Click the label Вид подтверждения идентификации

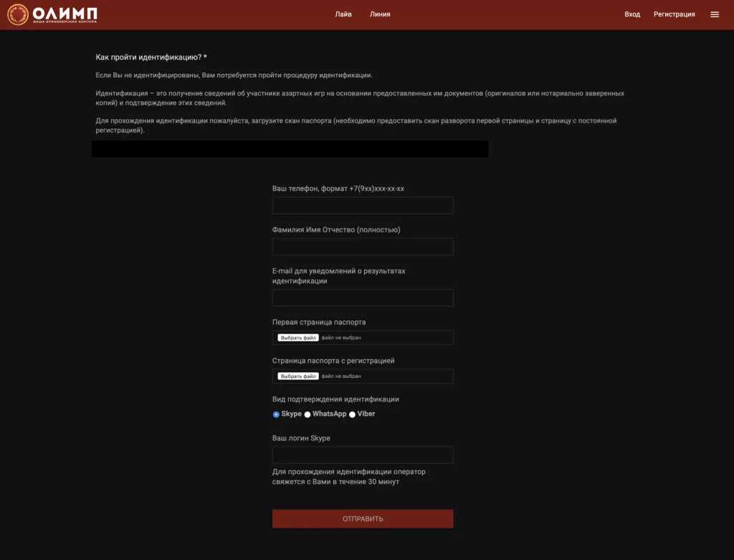335,399
